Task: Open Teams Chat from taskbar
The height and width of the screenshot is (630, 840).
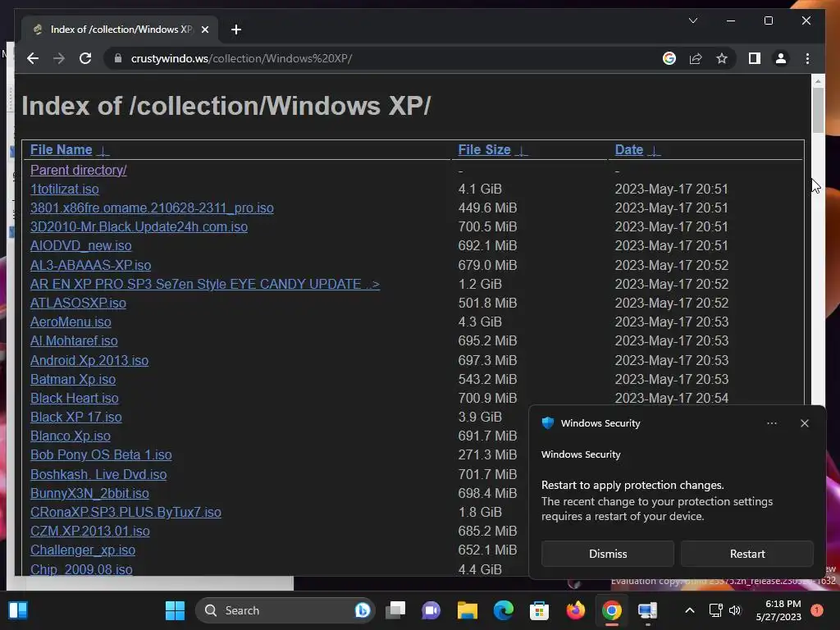Action: click(431, 610)
